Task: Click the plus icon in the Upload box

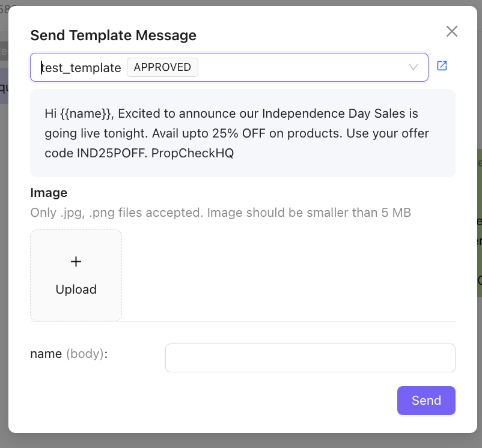Action: (76, 261)
